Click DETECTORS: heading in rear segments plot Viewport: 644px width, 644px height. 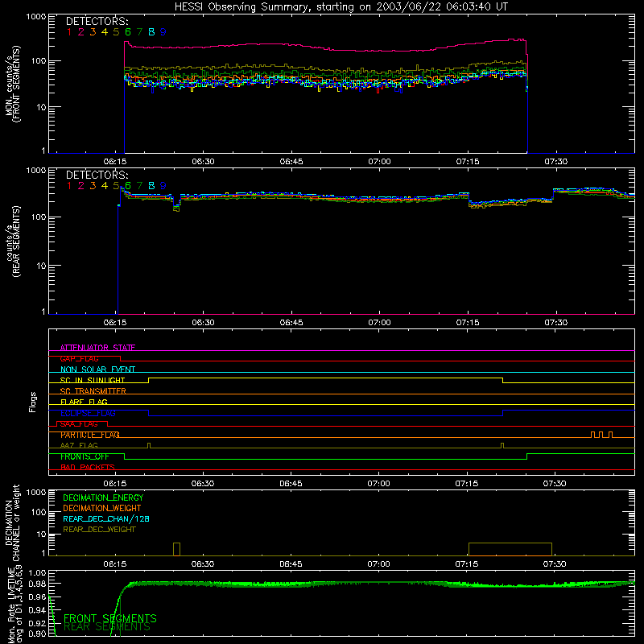pos(97,175)
